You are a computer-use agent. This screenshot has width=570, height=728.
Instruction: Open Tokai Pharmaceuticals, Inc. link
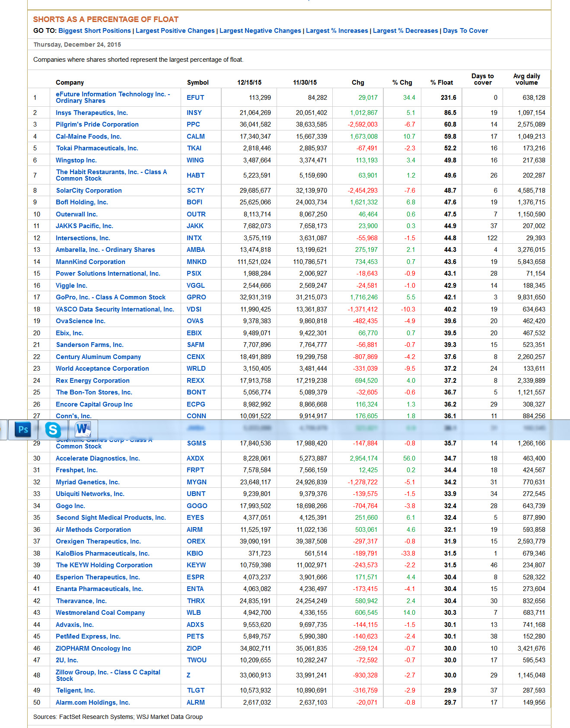pyautogui.click(x=97, y=148)
